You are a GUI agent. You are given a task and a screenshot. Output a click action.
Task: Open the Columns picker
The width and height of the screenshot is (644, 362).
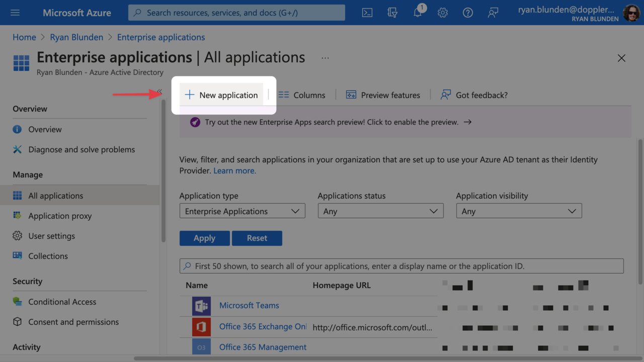(302, 95)
